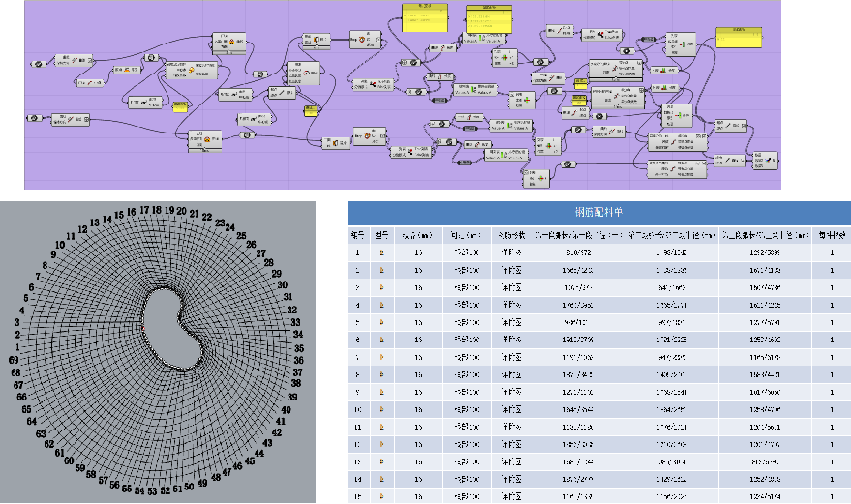
Task: Click the orange icon in table row 4
Action: (x=381, y=305)
